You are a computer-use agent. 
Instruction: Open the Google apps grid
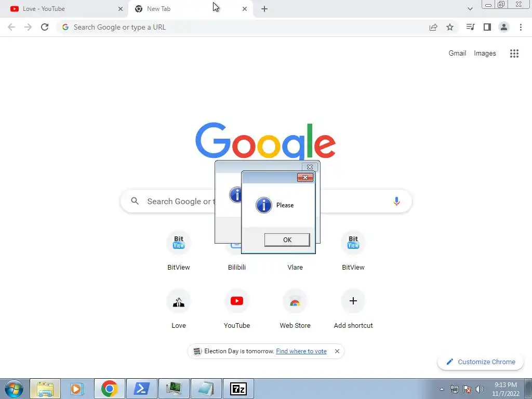tap(514, 54)
